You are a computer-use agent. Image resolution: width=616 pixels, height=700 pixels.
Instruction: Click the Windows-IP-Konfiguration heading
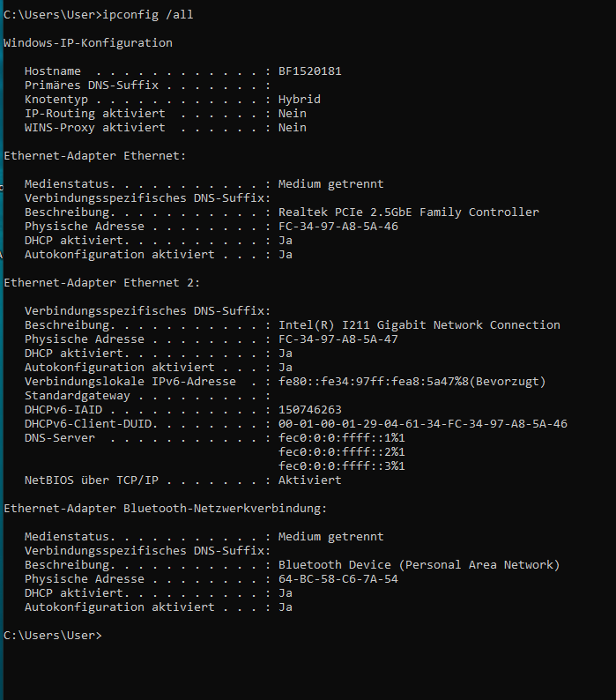pos(88,43)
